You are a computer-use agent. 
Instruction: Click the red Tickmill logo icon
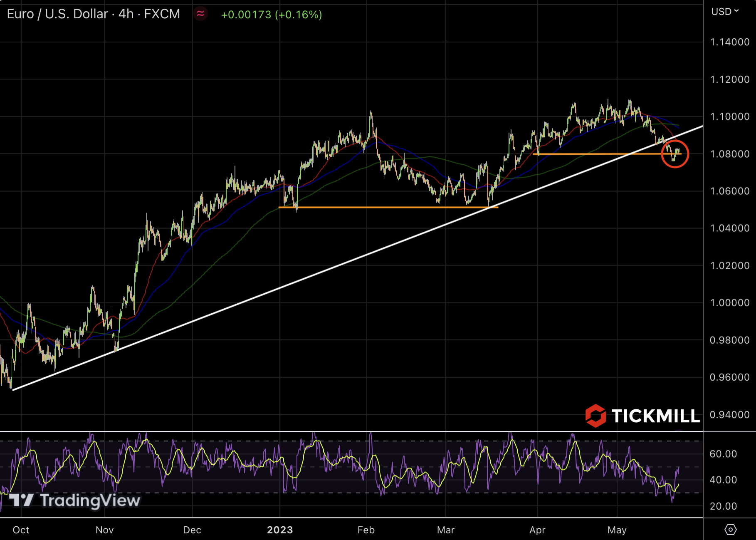(595, 416)
